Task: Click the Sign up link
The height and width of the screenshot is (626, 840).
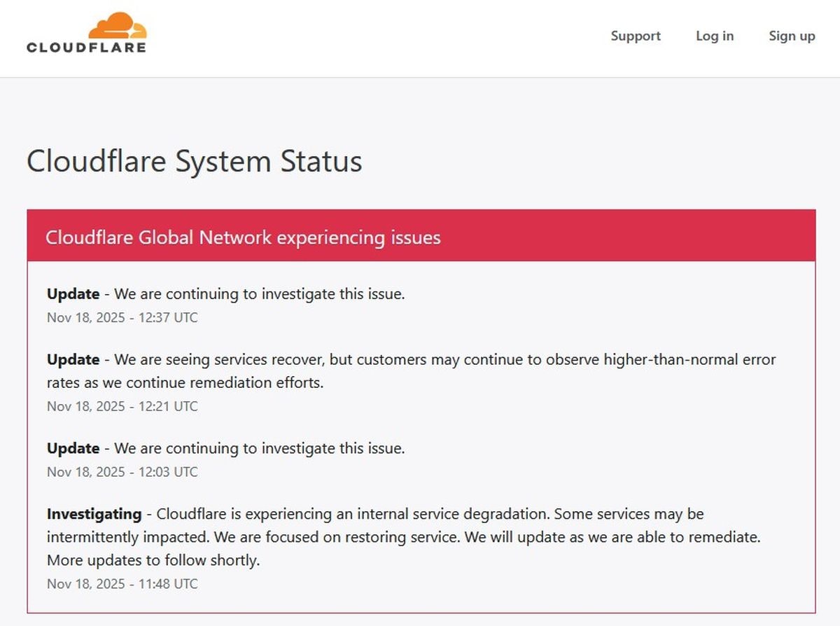Action: tap(792, 36)
